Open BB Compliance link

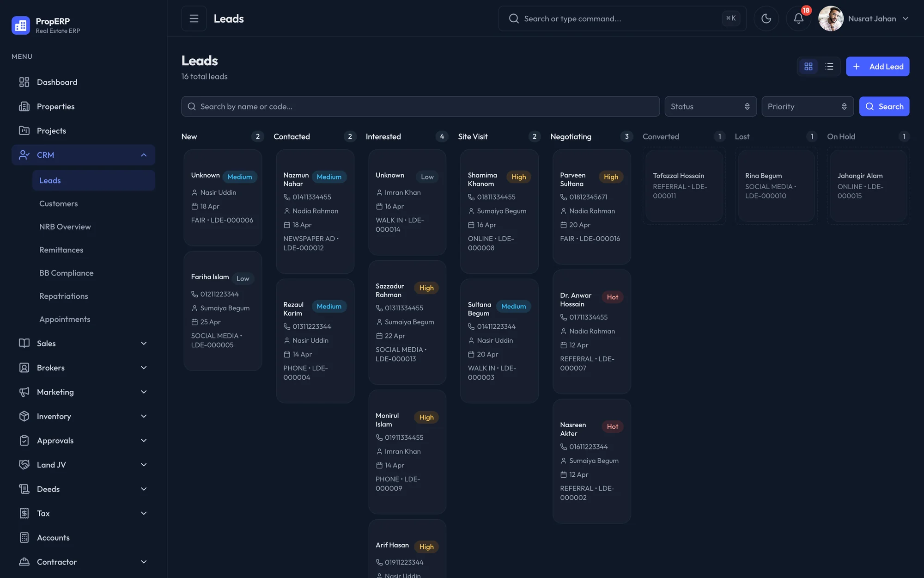point(94,273)
